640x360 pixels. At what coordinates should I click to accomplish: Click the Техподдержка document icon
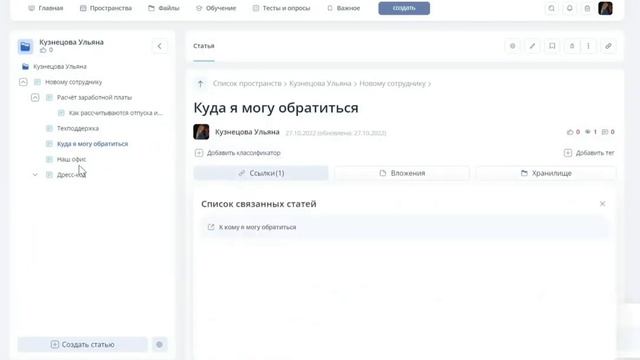click(49, 129)
